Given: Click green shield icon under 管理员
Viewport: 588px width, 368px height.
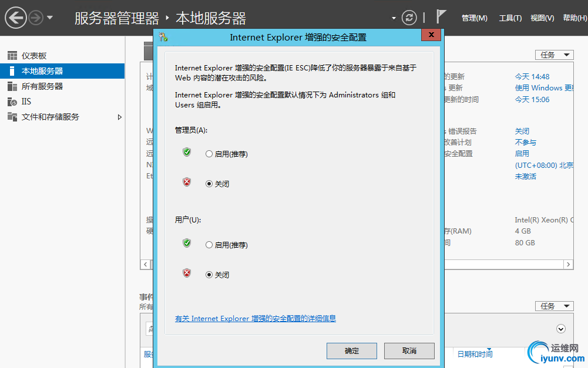Looking at the screenshot, I should (187, 152).
